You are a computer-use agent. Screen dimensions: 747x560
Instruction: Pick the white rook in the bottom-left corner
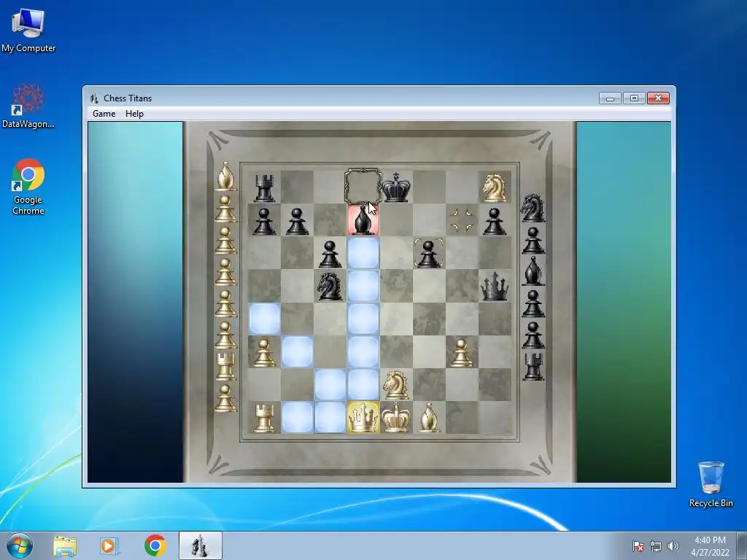pyautogui.click(x=264, y=418)
